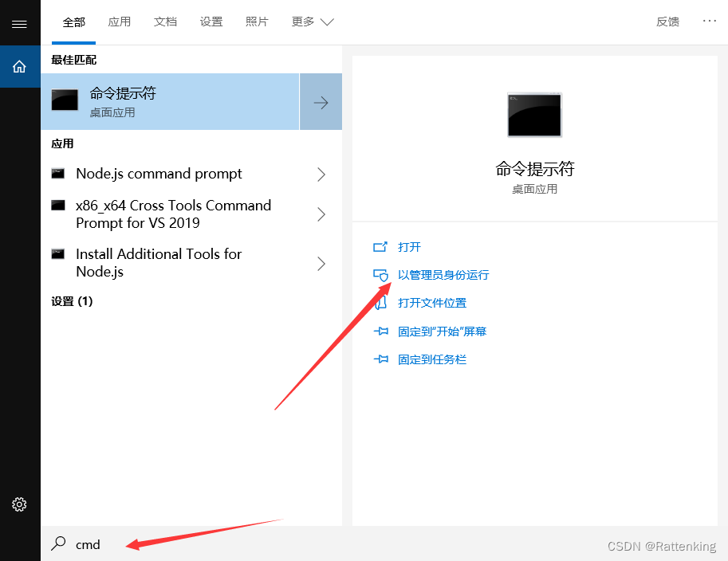Select the Home icon in sidebar

click(19, 66)
